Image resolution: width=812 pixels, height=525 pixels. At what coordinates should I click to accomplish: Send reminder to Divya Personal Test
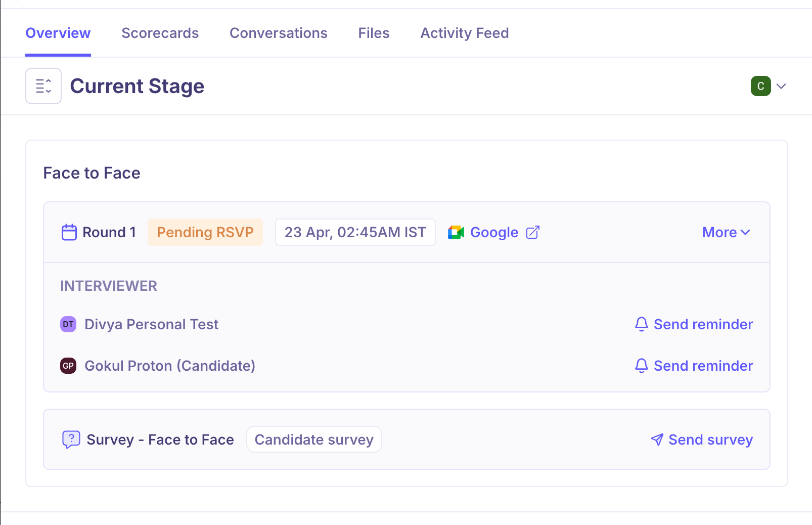(694, 324)
